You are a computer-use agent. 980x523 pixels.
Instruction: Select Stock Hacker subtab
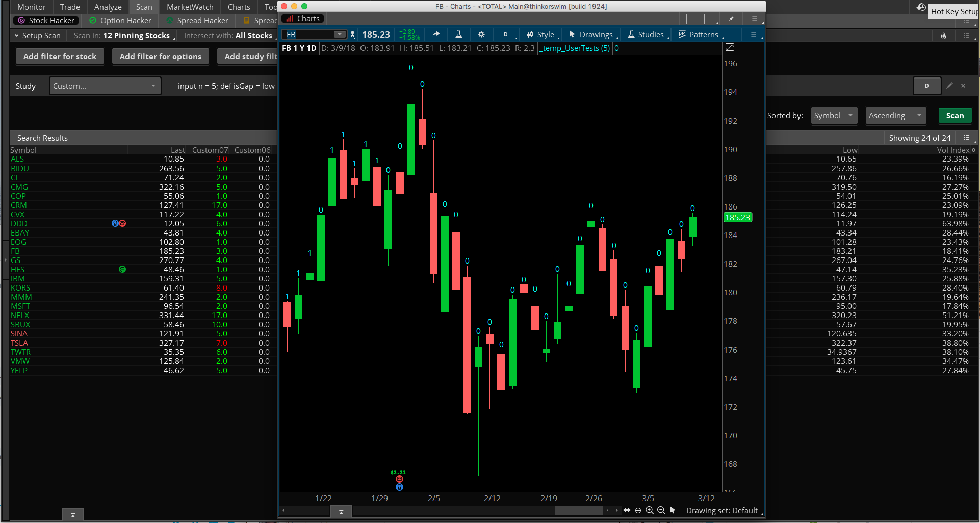(x=46, y=20)
